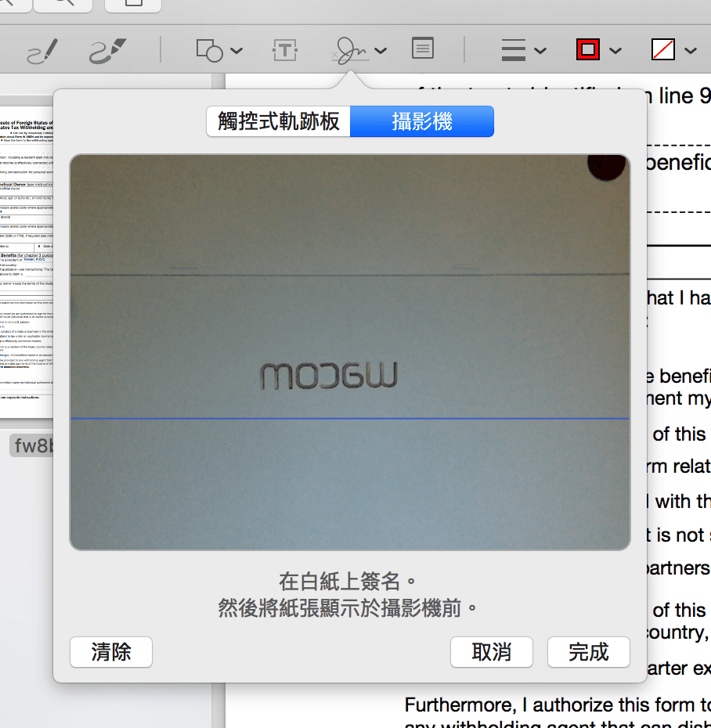The width and height of the screenshot is (711, 728).
Task: Click the 取消 button
Action: [491, 652]
